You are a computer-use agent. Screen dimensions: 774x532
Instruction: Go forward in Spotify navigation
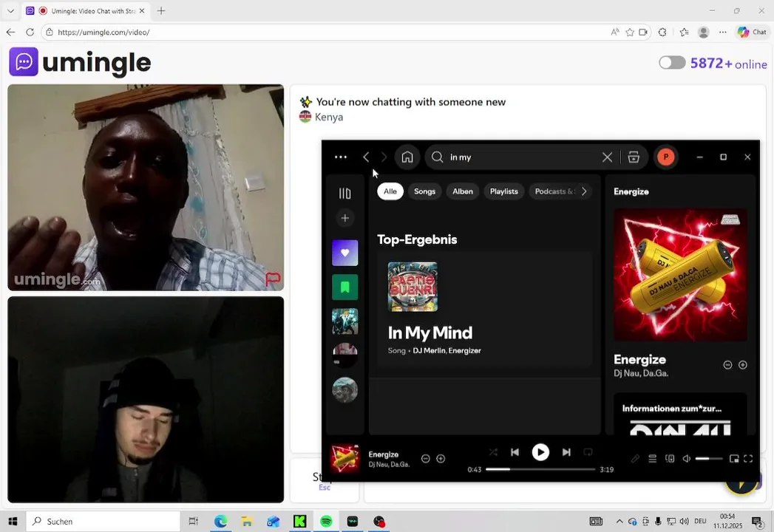tap(384, 157)
